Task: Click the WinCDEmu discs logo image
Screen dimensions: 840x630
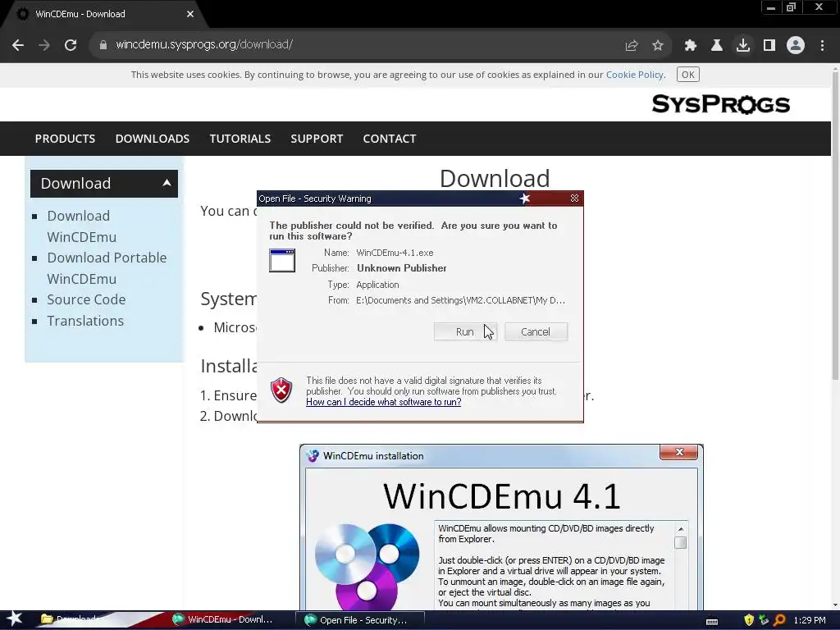Action: pyautogui.click(x=367, y=566)
